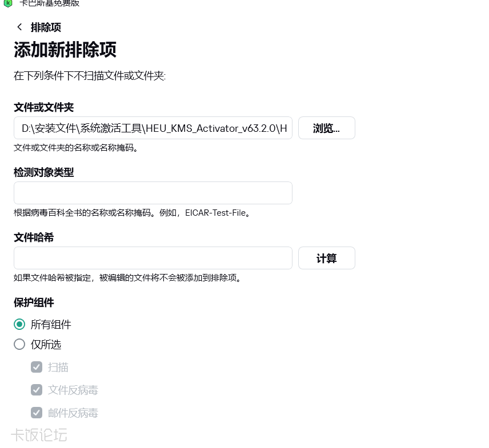
Task: Toggle the 文件反病毒 checkbox
Action: [37, 390]
